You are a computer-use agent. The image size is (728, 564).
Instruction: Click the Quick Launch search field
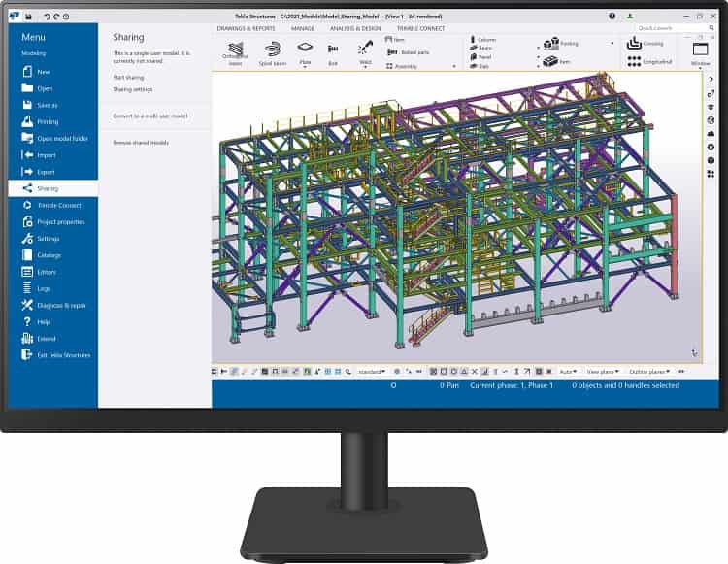[x=668, y=27]
